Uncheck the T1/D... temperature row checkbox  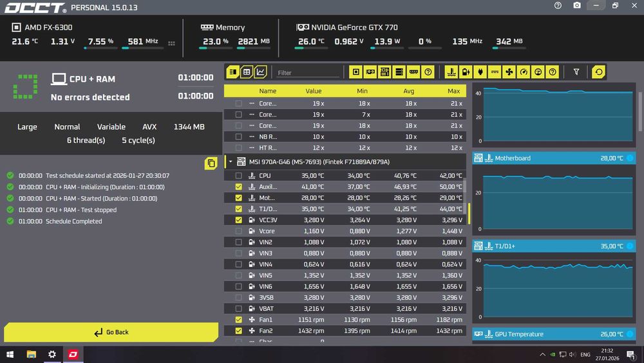238,209
